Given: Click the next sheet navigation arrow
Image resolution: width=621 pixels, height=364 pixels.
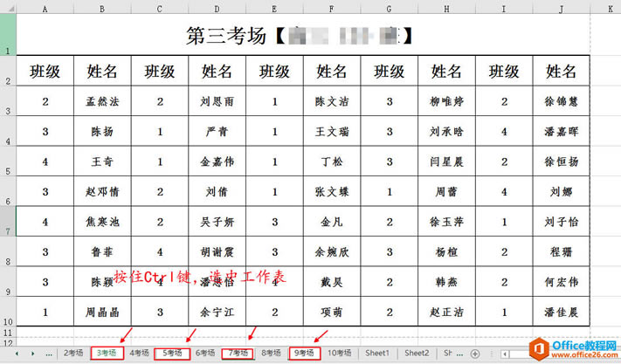Looking at the screenshot, I should pyautogui.click(x=33, y=354).
